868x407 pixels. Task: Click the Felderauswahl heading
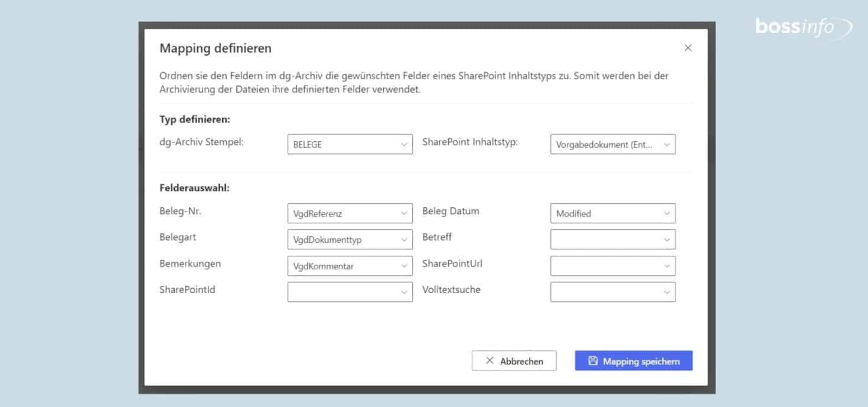point(194,188)
